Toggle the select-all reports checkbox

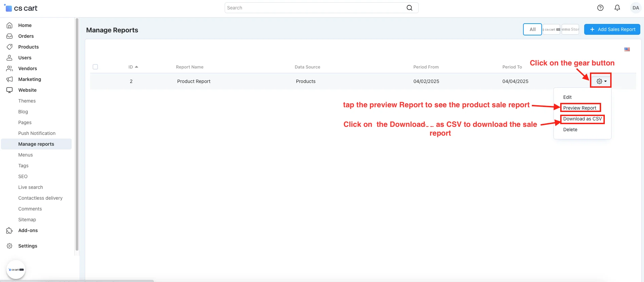[95, 67]
